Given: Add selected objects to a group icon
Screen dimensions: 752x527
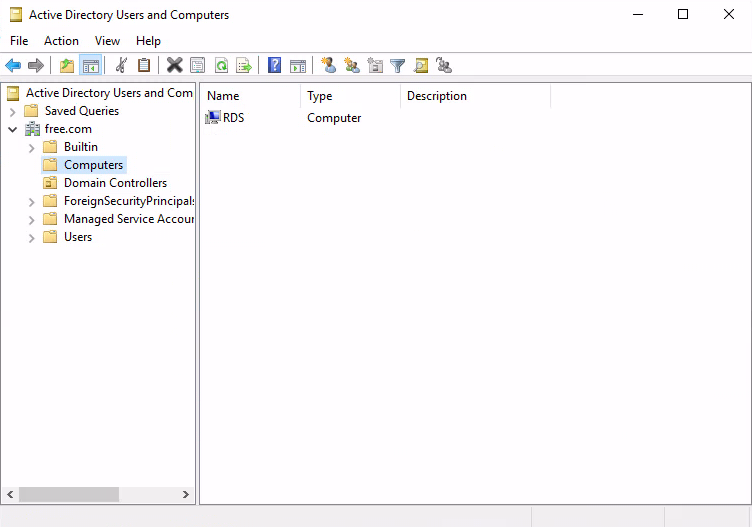Looking at the screenshot, I should coord(444,65).
